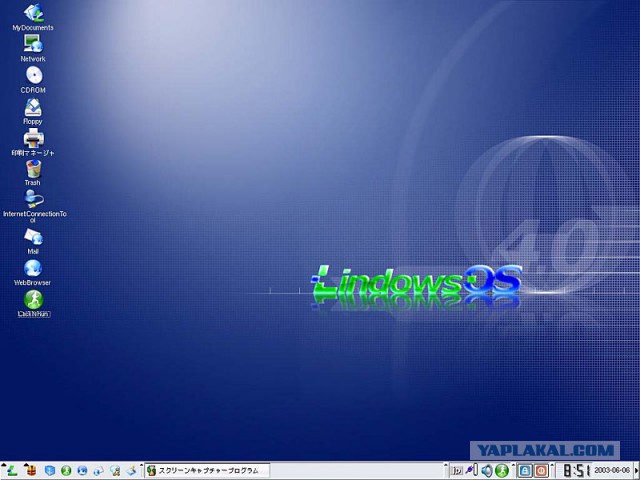Click the blue globe quick-launch icon
This screenshot has width=640, height=480.
pos(82,471)
